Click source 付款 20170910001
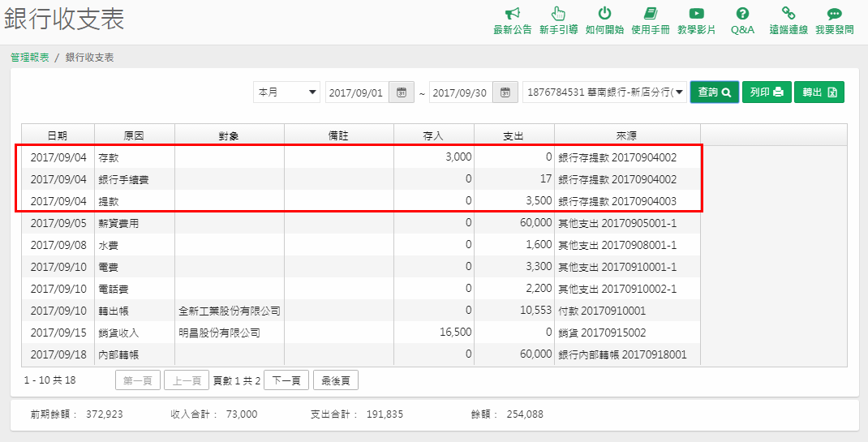Screen dimensions: 868x442 pos(602,311)
